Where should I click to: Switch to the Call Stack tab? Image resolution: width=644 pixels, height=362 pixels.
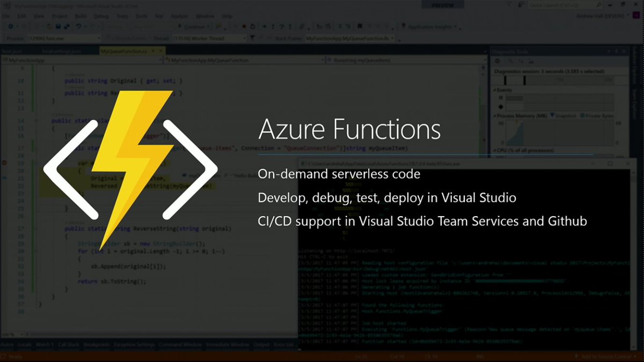click(x=69, y=344)
